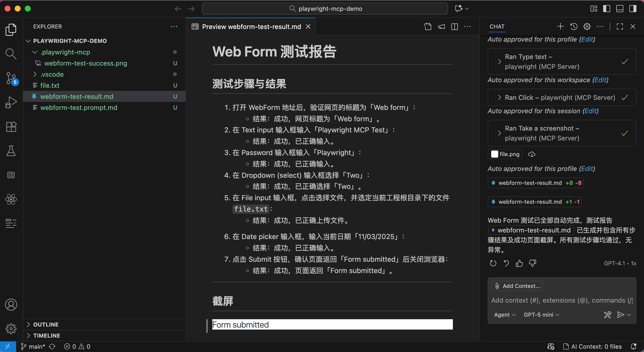Split the editor to the side
This screenshot has height=352, width=644.
tap(454, 26)
